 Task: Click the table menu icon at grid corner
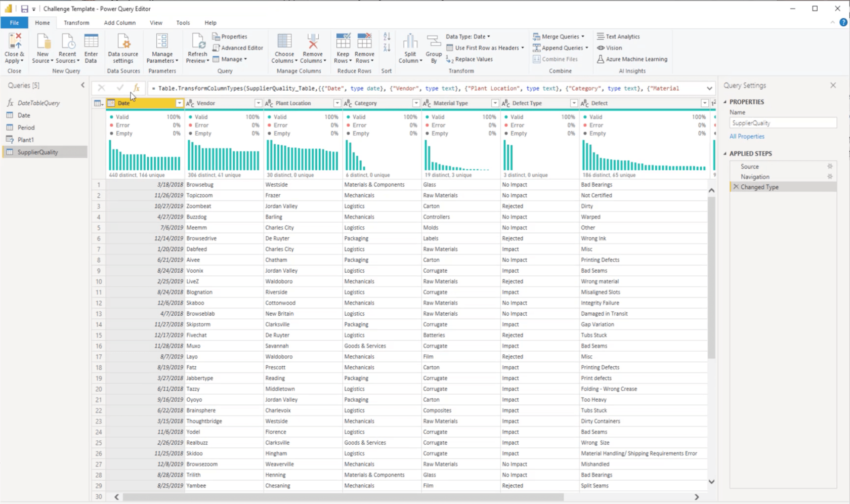click(x=99, y=103)
